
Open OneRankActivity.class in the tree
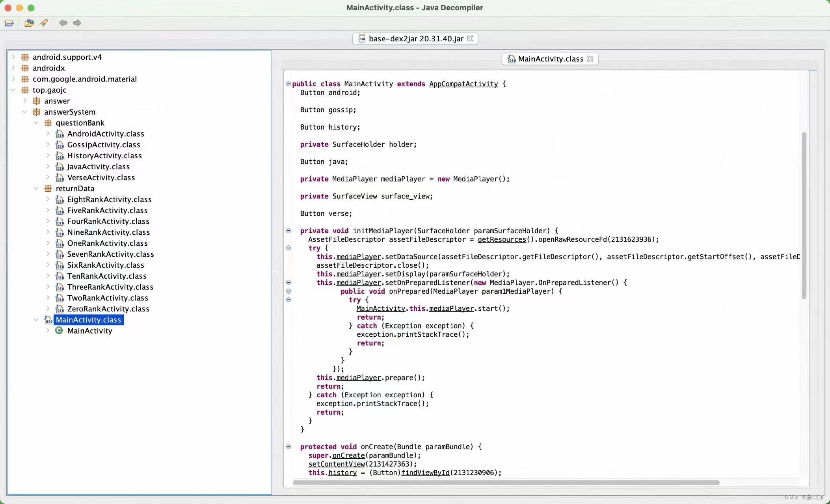(107, 243)
